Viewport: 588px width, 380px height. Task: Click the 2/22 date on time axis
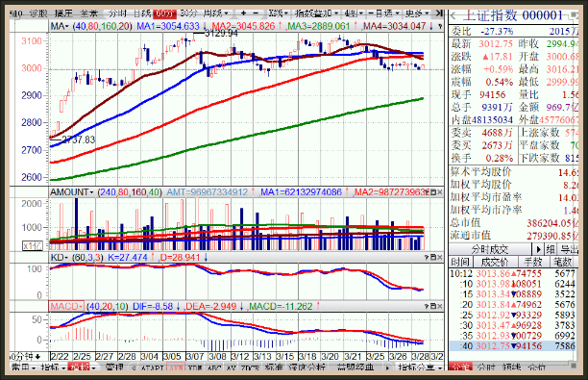point(60,356)
